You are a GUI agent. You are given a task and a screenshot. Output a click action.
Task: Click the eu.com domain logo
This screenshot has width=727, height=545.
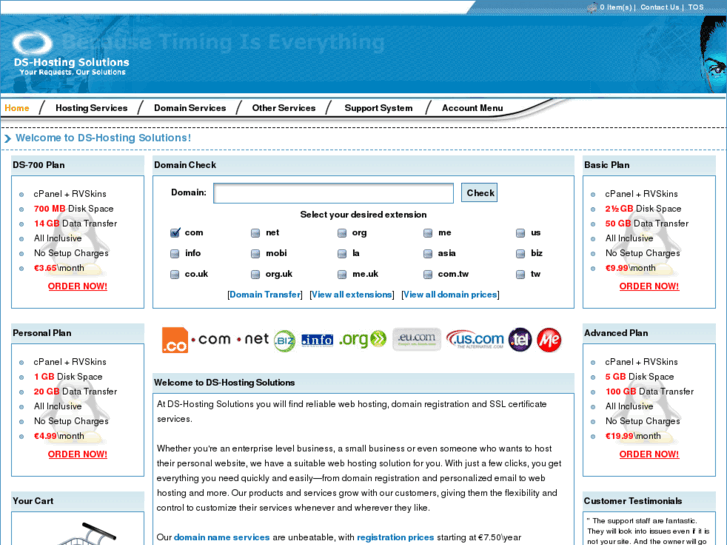click(x=416, y=340)
